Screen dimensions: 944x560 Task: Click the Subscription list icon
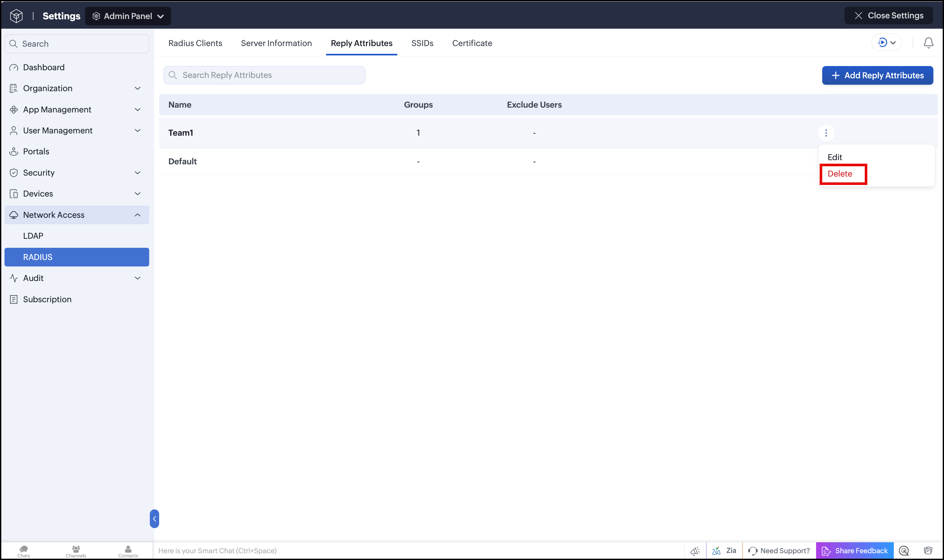(x=14, y=299)
